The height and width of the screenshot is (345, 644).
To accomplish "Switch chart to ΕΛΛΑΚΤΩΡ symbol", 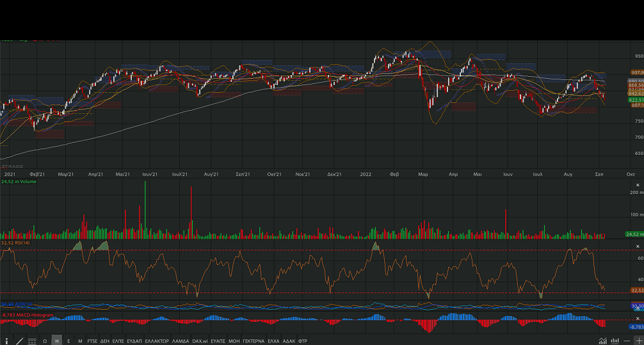I will [x=157, y=341].
